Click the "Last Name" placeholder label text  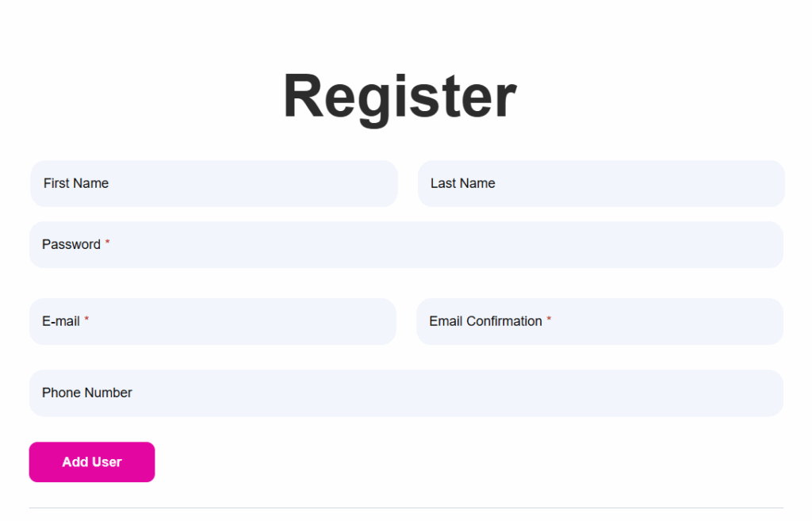click(x=463, y=183)
